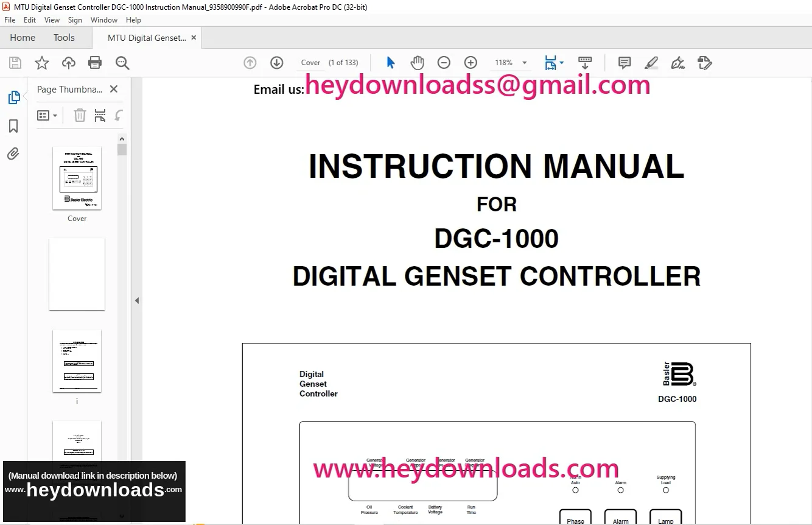The height and width of the screenshot is (525, 812).
Task: Click the insert pages thumbnail-toolbar icon
Action: click(x=100, y=115)
